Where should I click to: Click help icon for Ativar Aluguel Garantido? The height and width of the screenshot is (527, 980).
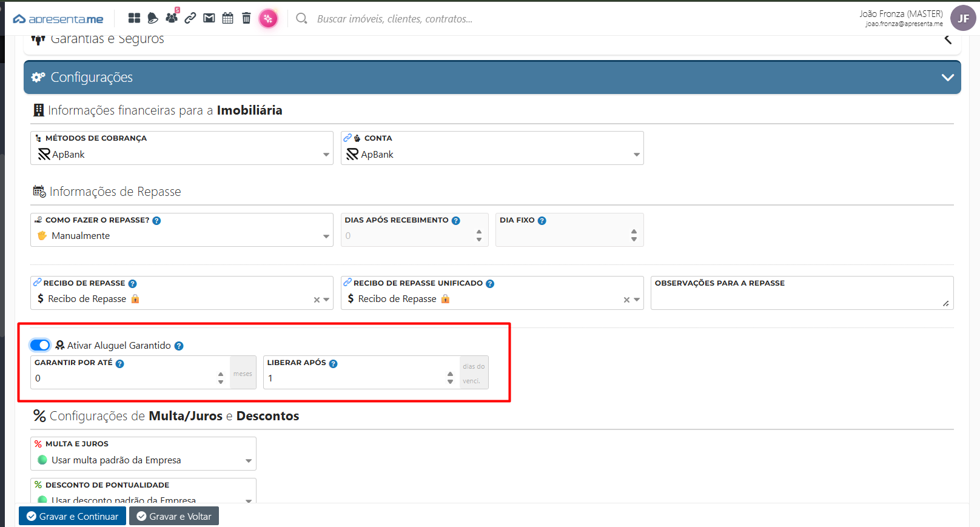click(179, 346)
